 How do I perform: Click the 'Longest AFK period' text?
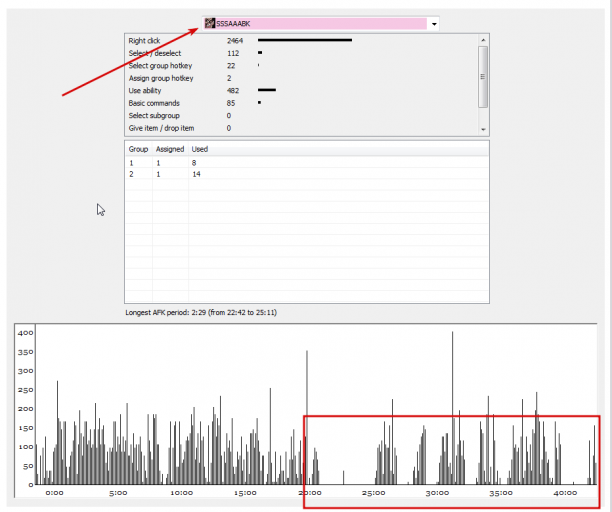click(201, 313)
